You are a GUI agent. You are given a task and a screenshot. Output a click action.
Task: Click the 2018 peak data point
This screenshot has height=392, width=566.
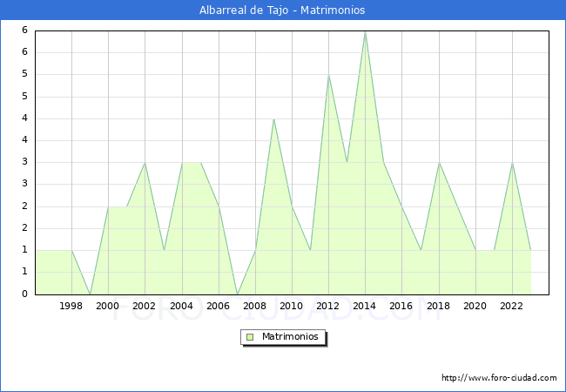tap(439, 163)
